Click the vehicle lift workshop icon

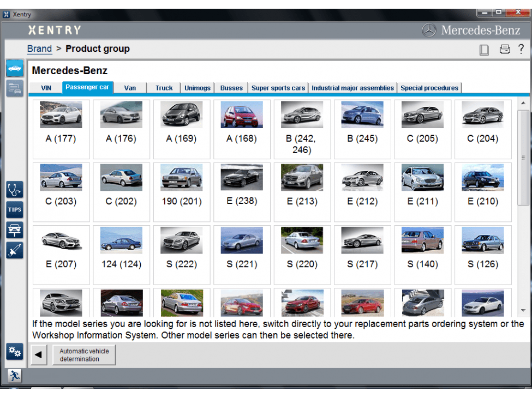coord(14,230)
